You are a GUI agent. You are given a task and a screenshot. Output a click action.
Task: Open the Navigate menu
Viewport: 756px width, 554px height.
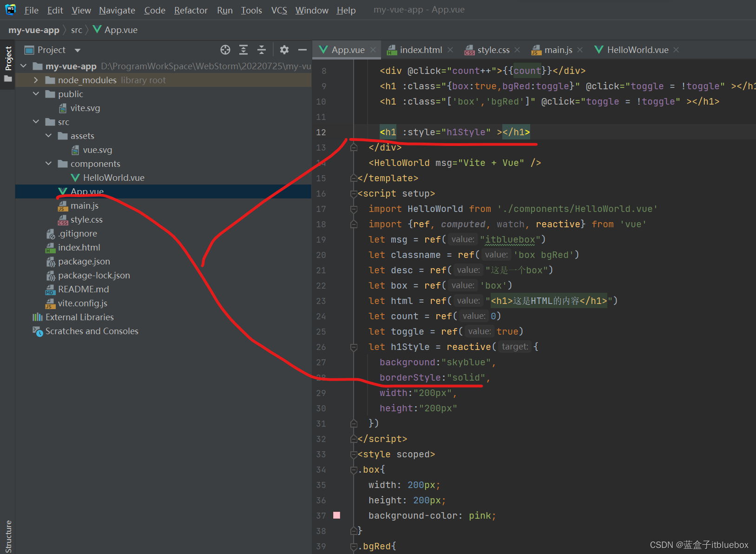(x=117, y=10)
